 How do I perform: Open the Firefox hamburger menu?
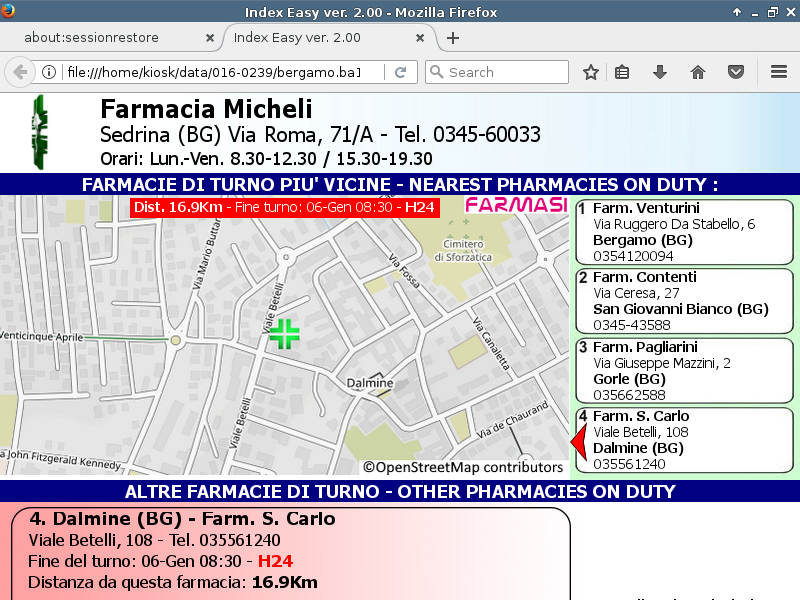coord(779,72)
